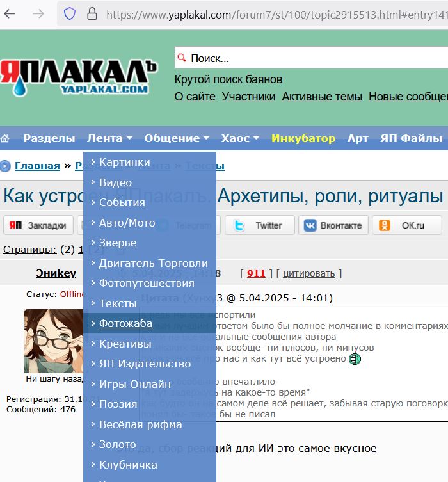Open user profile Эникеу
Viewport: 448px width, 482px height.
[56, 273]
